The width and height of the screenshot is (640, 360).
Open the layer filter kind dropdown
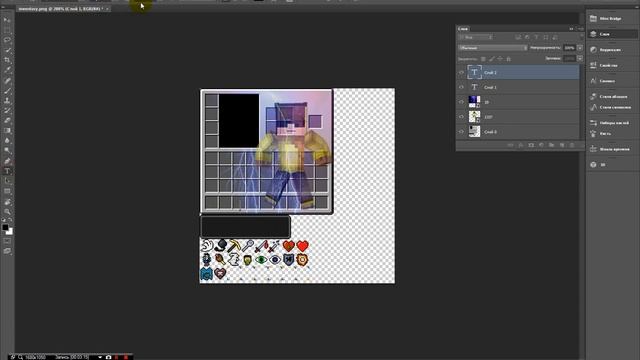[x=476, y=37]
